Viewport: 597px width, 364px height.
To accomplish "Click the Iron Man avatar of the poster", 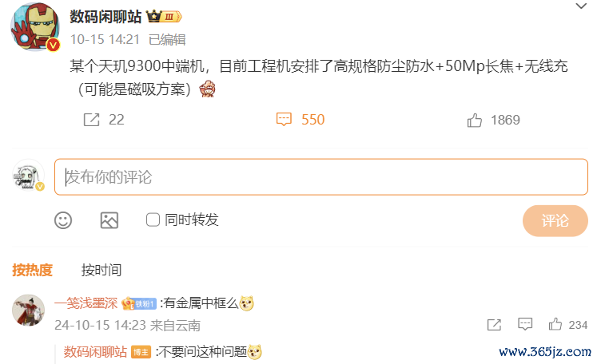I will coord(34,26).
